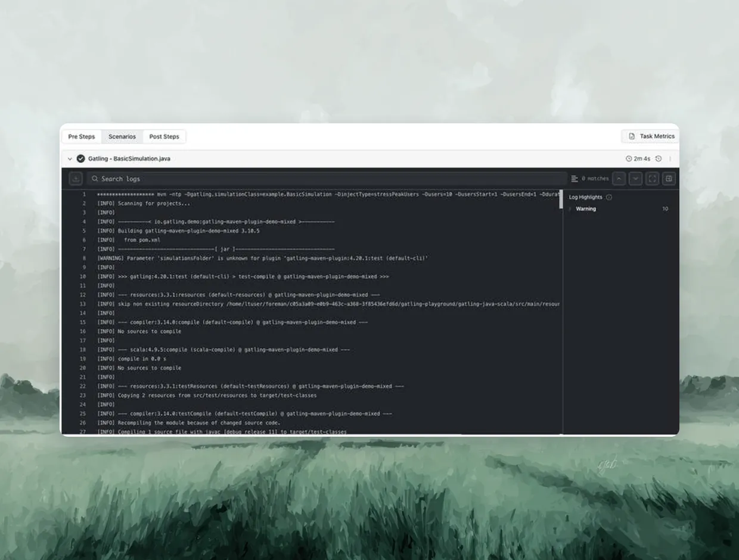Focus the Search logs field
Screen dimensions: 739x560
coord(327,179)
